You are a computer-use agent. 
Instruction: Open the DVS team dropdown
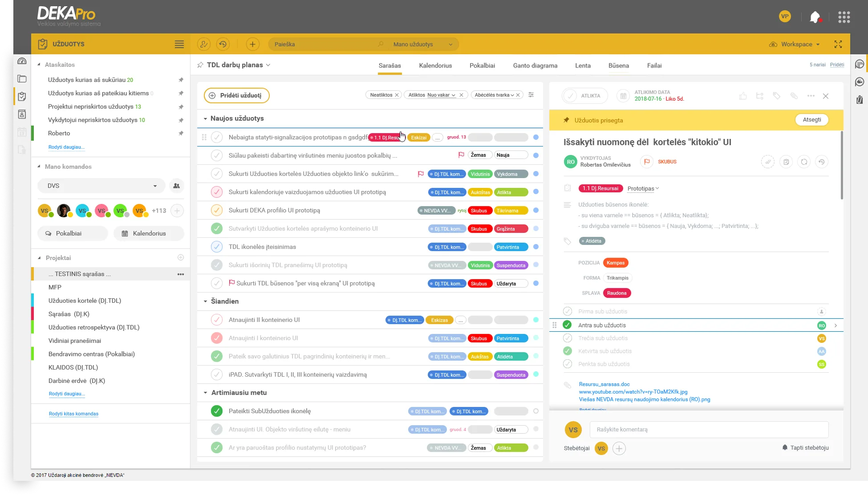tap(101, 186)
